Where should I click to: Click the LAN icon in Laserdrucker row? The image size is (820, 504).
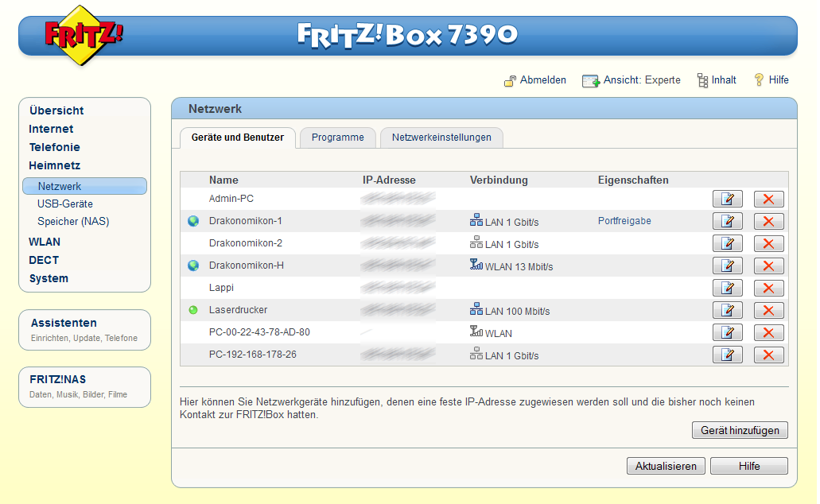tap(476, 309)
